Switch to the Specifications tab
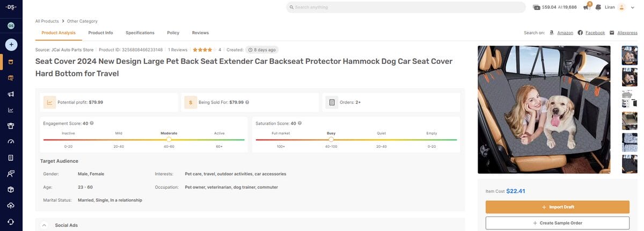The height and width of the screenshot is (231, 644). [140, 33]
